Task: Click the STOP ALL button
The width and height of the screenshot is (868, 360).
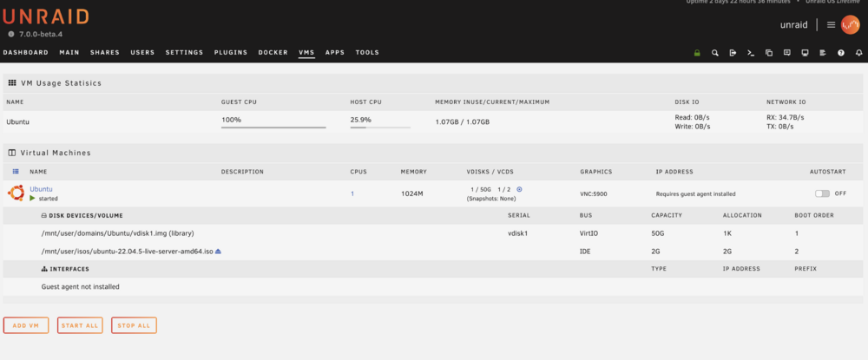Action: pyautogui.click(x=134, y=325)
